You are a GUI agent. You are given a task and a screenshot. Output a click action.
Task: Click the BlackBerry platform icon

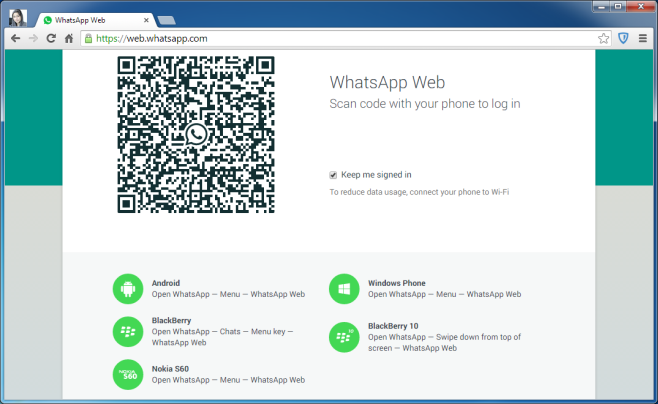[x=127, y=331]
